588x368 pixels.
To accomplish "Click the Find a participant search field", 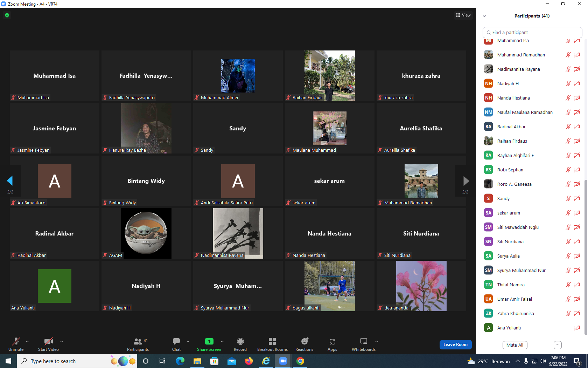I will pos(532,32).
